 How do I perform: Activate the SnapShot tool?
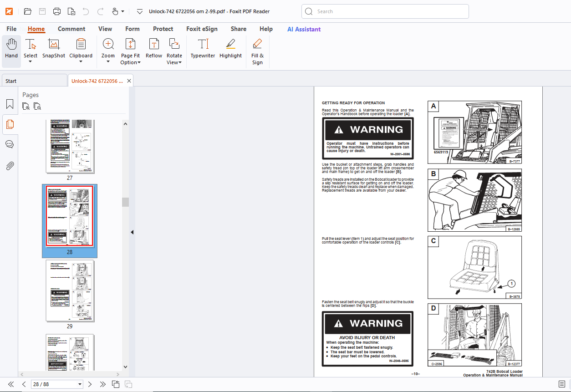pos(54,49)
